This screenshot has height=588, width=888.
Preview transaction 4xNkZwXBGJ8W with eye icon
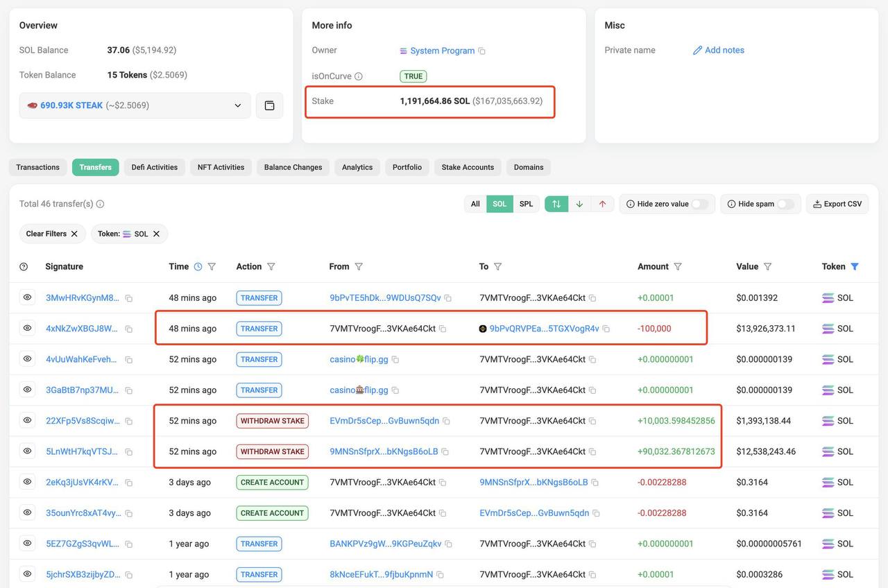tap(27, 328)
